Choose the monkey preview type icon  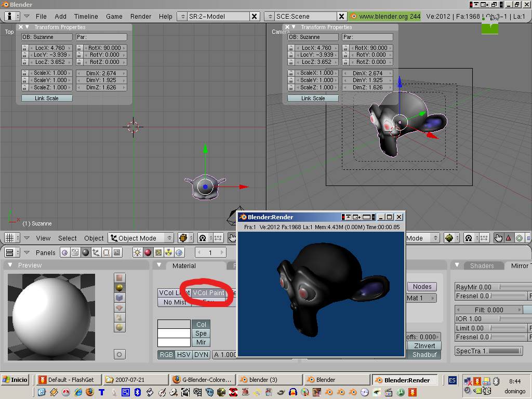(x=119, y=308)
